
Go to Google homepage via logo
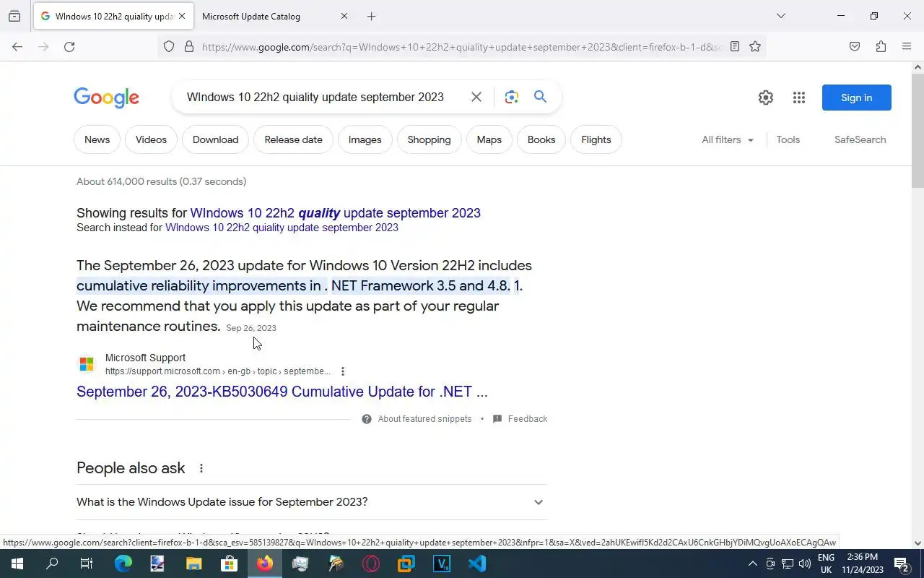106,98
